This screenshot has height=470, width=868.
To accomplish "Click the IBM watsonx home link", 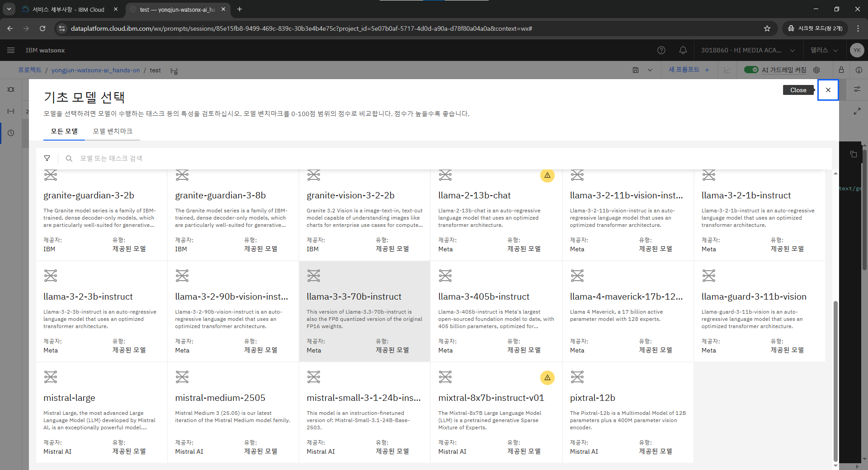I will pos(45,50).
